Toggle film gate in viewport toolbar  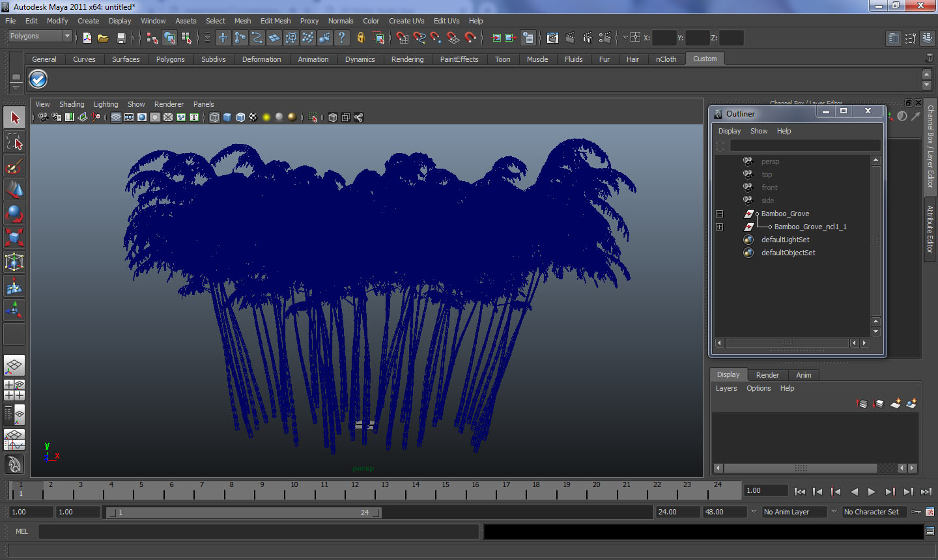(x=129, y=117)
